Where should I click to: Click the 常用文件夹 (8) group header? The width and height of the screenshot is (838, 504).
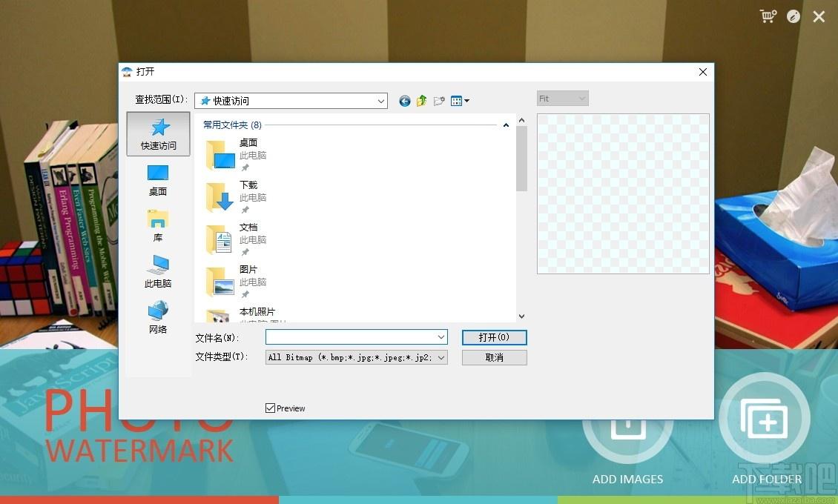(x=232, y=125)
